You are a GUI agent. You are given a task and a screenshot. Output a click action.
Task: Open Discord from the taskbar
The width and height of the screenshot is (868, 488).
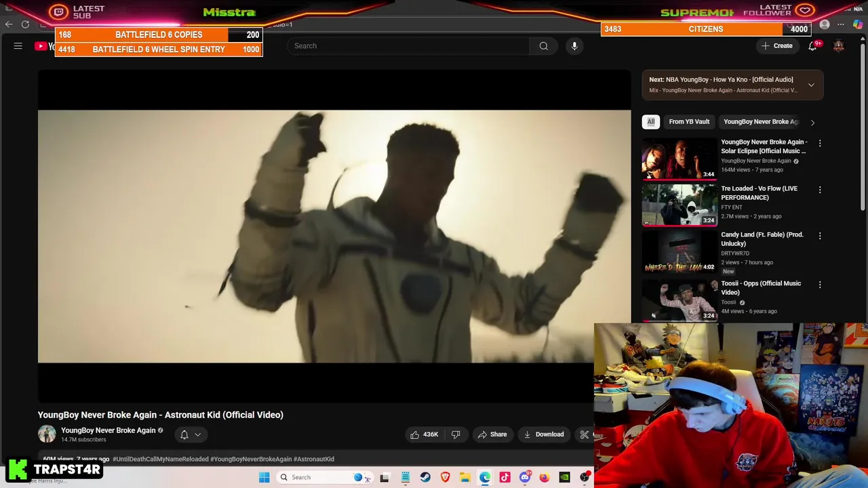[x=525, y=477]
